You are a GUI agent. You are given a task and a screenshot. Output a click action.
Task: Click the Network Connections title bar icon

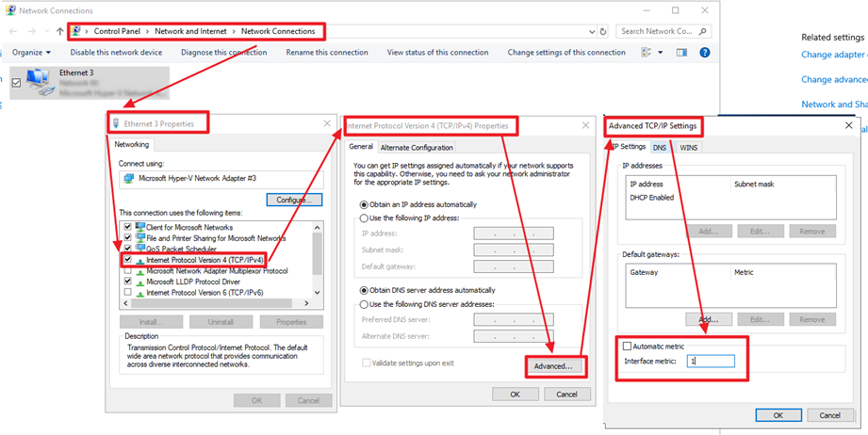pos(10,10)
